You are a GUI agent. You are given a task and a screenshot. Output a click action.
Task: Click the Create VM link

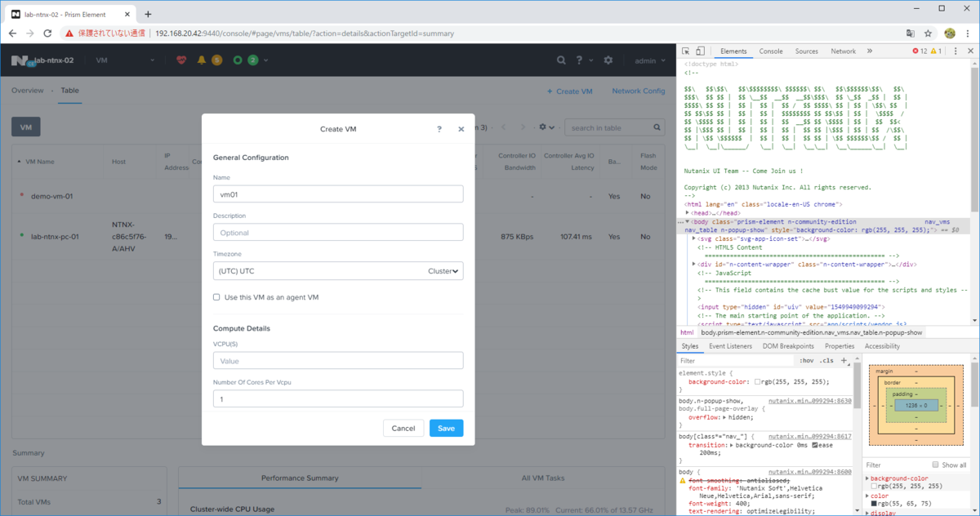pyautogui.click(x=569, y=91)
